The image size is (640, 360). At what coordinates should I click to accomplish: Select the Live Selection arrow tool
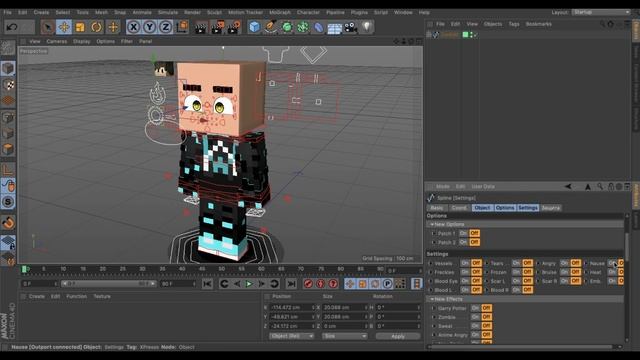click(x=48, y=27)
